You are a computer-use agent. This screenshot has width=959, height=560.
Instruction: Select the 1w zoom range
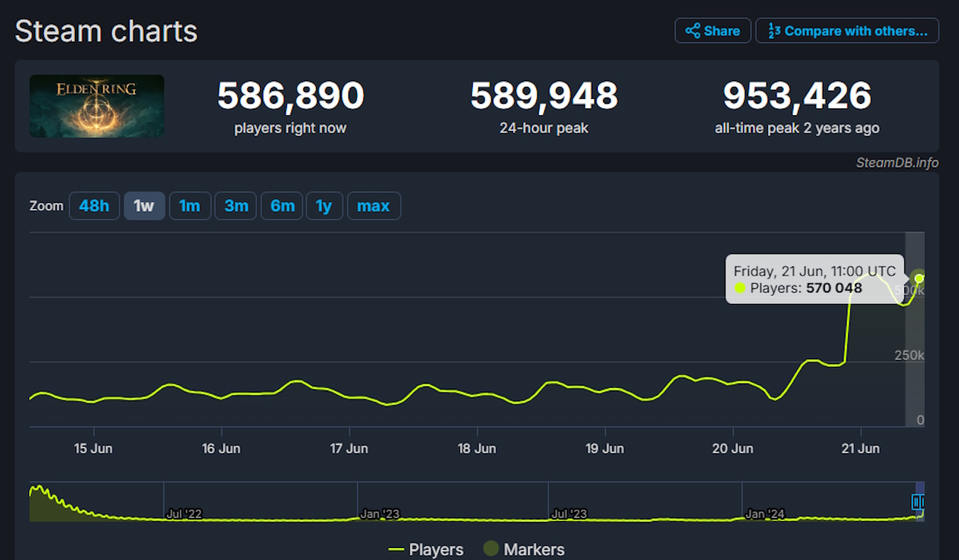tap(144, 206)
